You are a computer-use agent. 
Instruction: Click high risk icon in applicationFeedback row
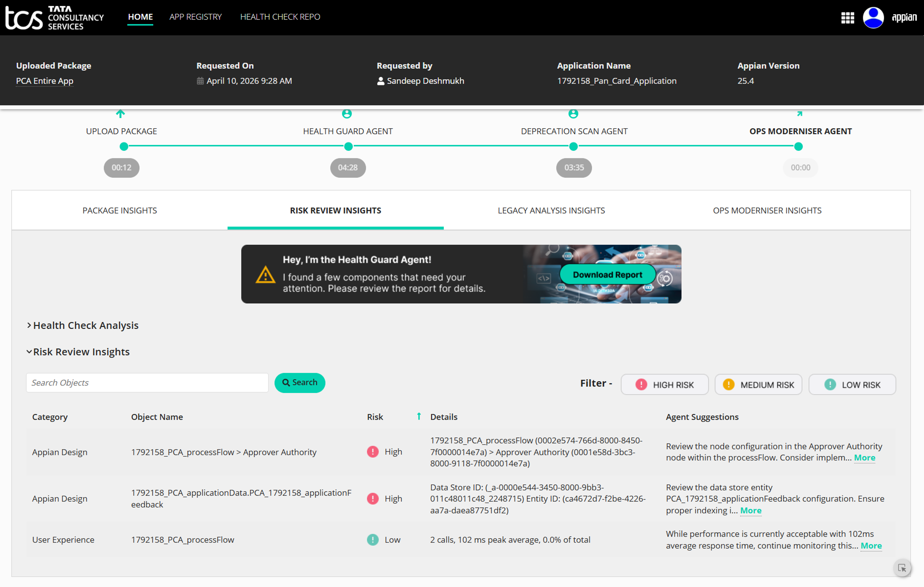372,499
